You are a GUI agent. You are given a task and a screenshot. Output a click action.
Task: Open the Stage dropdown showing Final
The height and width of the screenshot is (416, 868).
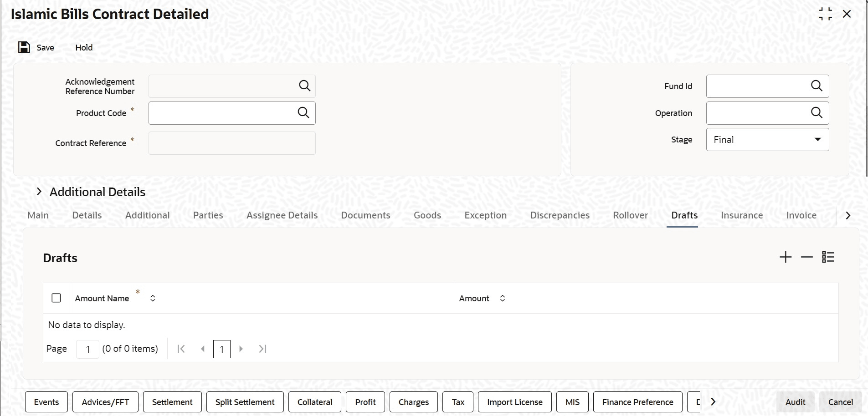767,140
